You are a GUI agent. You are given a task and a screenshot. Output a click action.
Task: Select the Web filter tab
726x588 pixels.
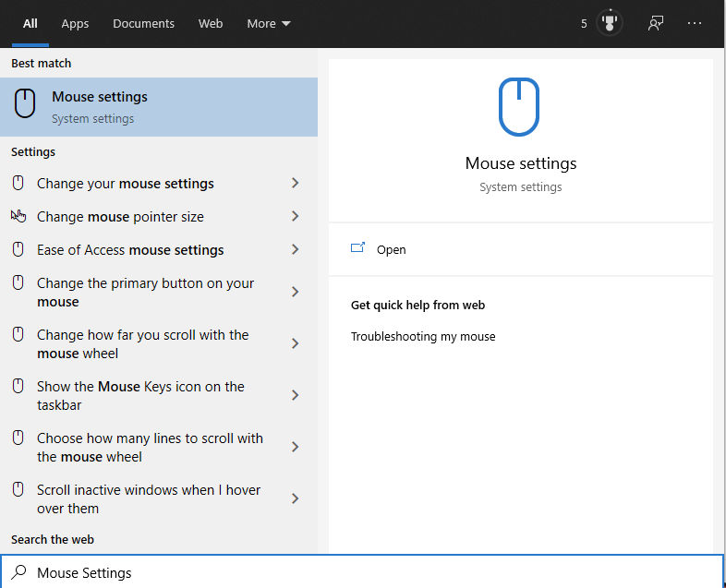pos(211,23)
